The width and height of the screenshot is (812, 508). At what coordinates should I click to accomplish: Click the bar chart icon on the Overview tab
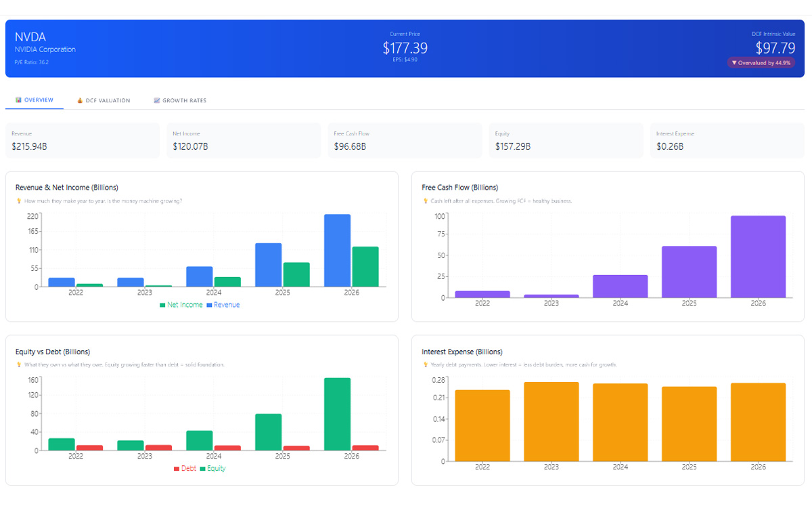coord(18,99)
